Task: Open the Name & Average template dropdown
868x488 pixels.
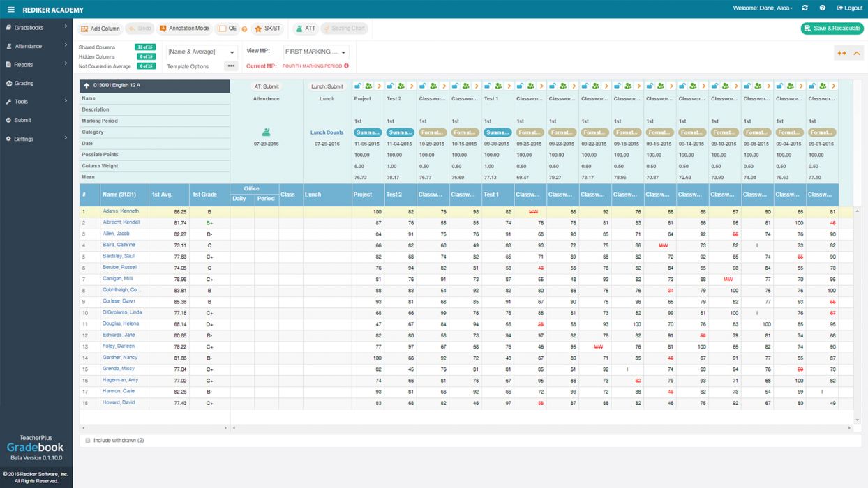Action: 202,52
